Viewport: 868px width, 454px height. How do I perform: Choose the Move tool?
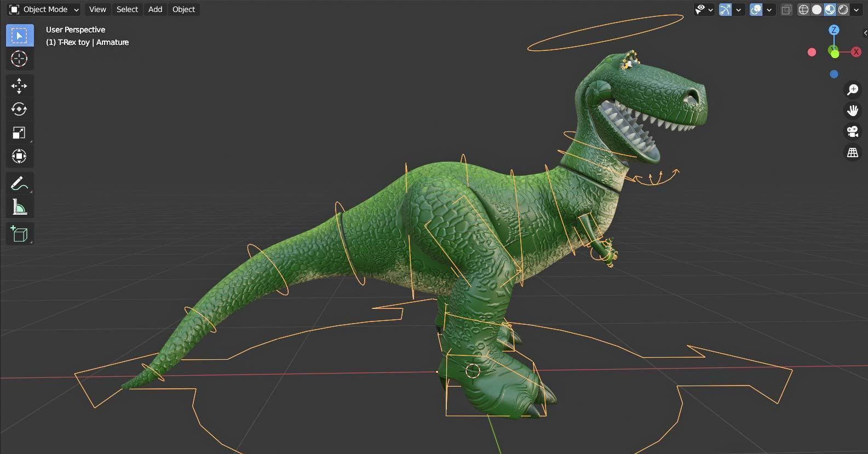point(20,86)
